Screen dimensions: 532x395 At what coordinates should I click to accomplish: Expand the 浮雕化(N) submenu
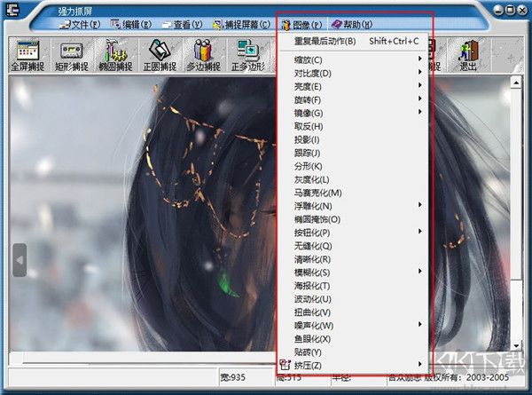coord(353,206)
